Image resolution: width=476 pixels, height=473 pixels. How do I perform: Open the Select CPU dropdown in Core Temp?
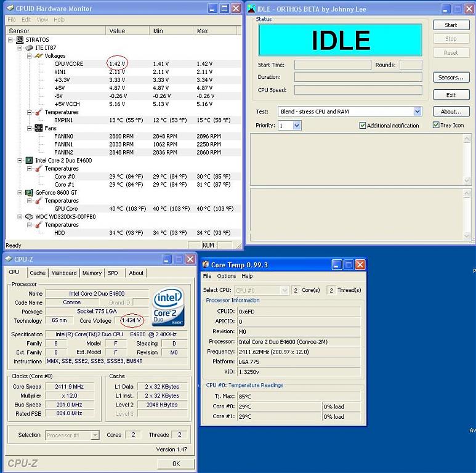point(284,290)
